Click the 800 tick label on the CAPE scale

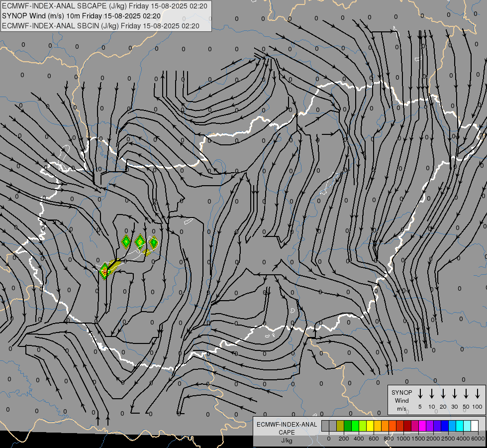pyautogui.click(x=389, y=439)
